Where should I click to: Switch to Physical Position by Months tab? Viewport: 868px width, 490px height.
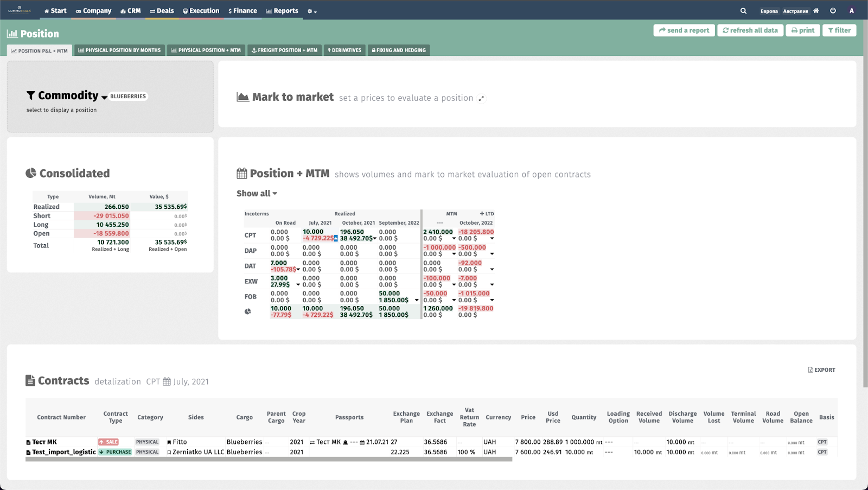[x=119, y=50]
